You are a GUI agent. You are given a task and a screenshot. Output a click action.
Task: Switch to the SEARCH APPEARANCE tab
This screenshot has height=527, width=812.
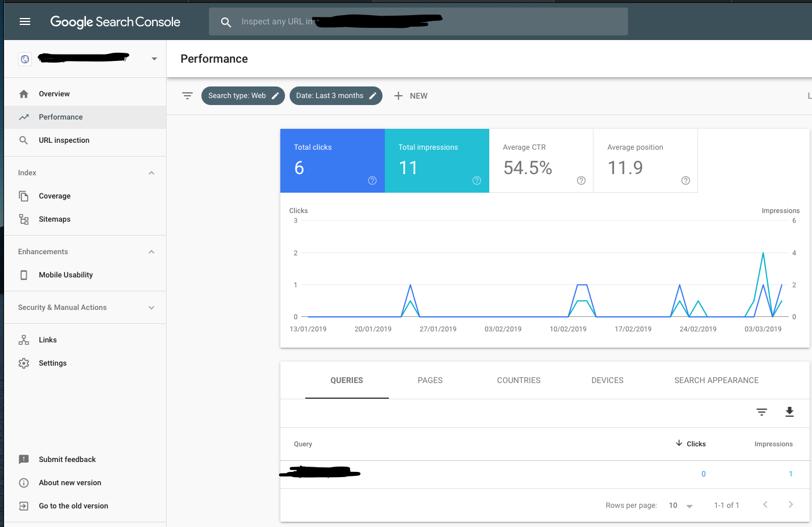(716, 381)
